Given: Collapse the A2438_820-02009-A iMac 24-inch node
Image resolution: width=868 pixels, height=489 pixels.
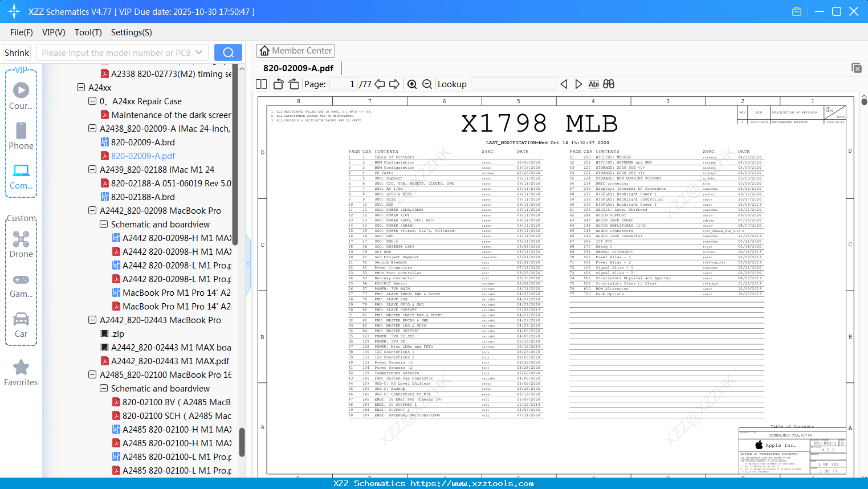Looking at the screenshot, I should (x=92, y=129).
